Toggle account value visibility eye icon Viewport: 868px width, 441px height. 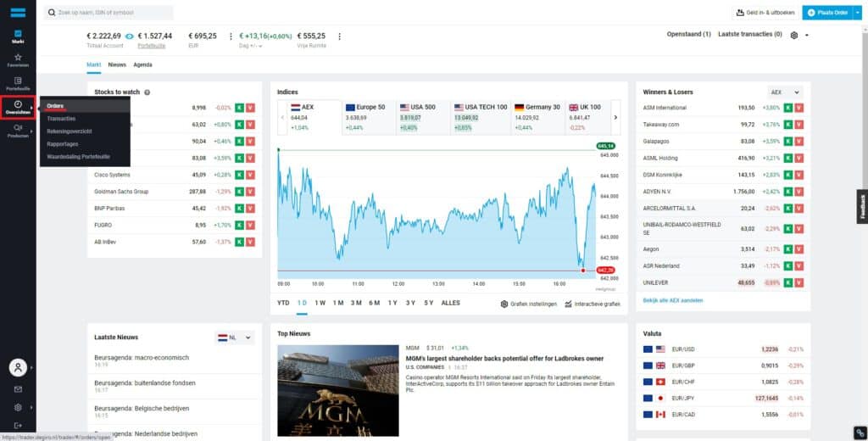pos(129,36)
